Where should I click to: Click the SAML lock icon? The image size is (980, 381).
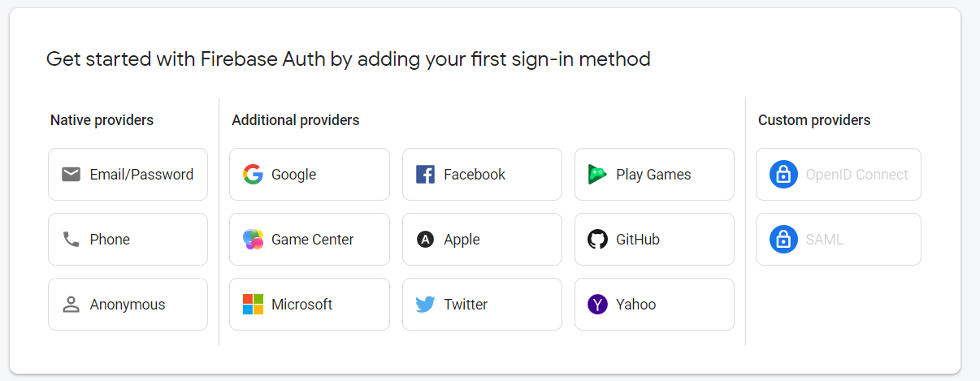(x=783, y=239)
